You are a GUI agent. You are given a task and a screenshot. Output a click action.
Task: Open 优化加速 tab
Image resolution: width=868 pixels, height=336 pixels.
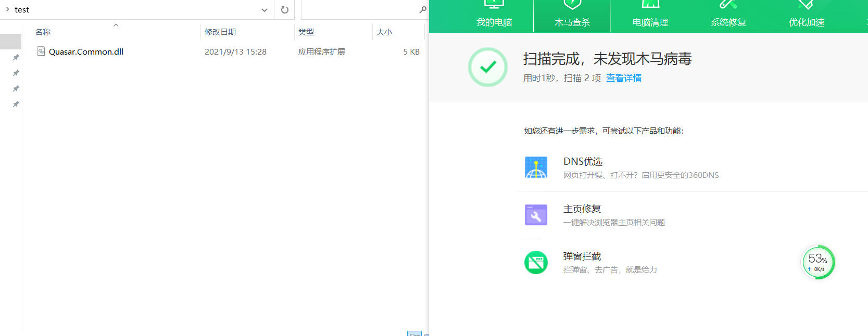[807, 16]
